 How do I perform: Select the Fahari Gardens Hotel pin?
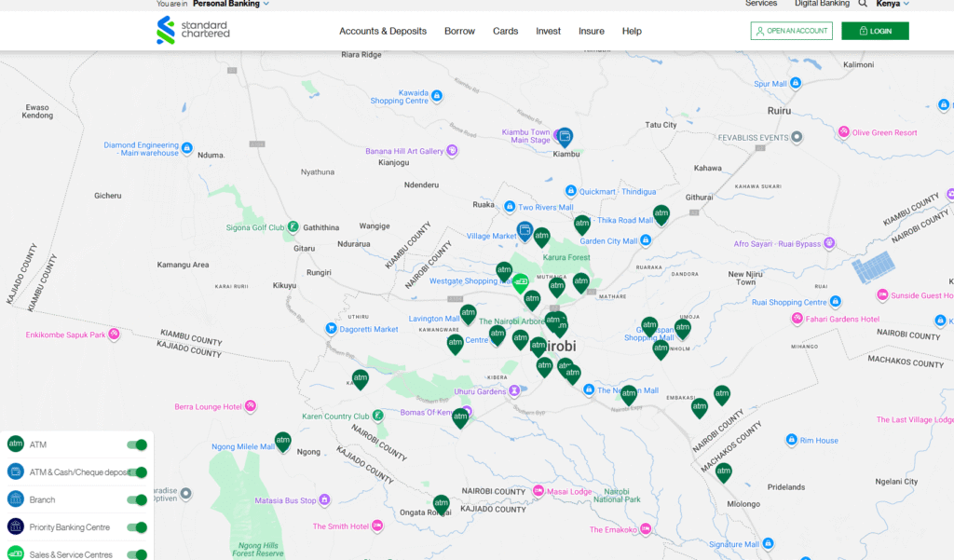pos(797,319)
